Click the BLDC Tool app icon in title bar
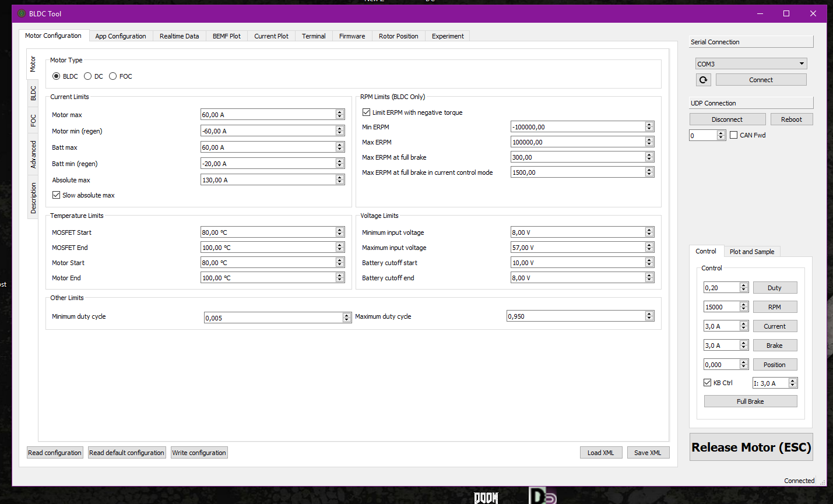The image size is (833, 504). pos(22,13)
